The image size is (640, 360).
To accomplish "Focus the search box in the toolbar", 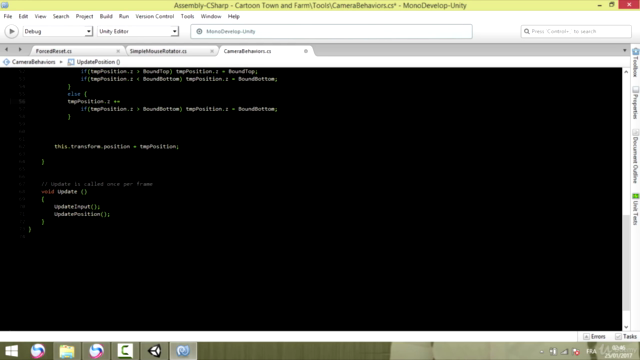I will (x=576, y=31).
